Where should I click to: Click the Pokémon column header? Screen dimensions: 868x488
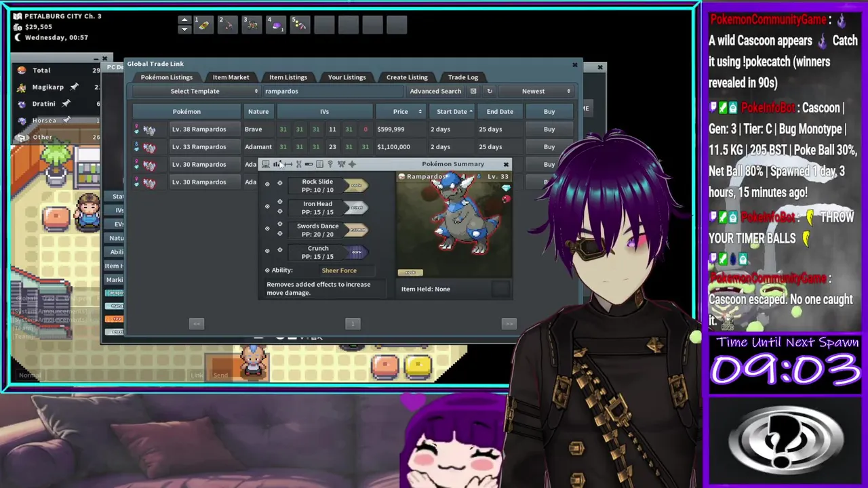pos(186,111)
